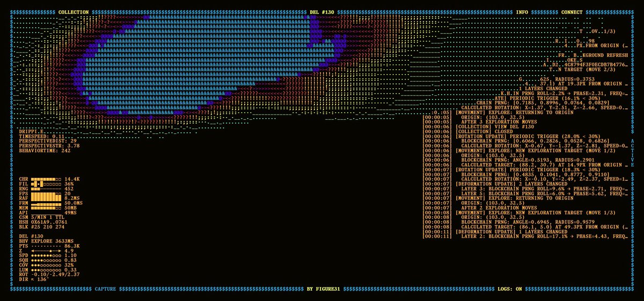Click the CHR bar graph showing 14.4K
The image size is (644, 301).
click(46, 178)
